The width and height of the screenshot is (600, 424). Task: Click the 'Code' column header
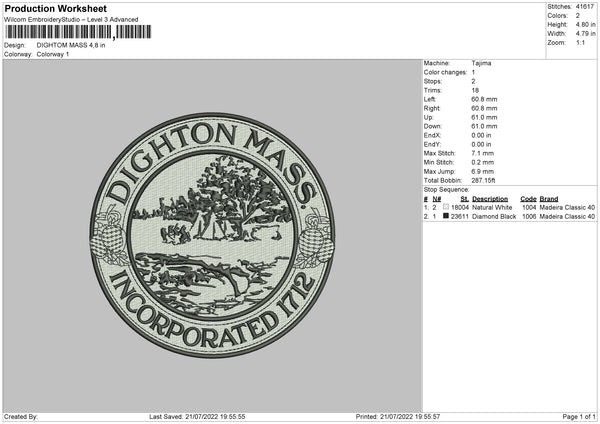point(528,199)
